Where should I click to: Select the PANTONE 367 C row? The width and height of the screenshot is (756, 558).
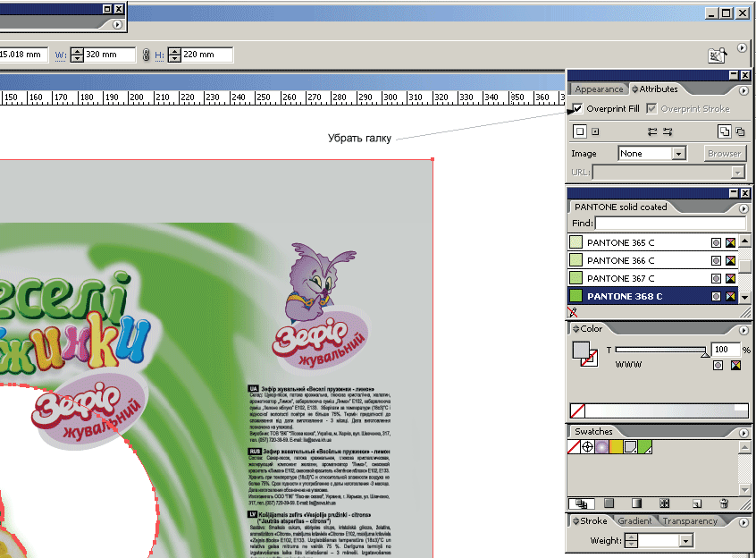(653, 278)
